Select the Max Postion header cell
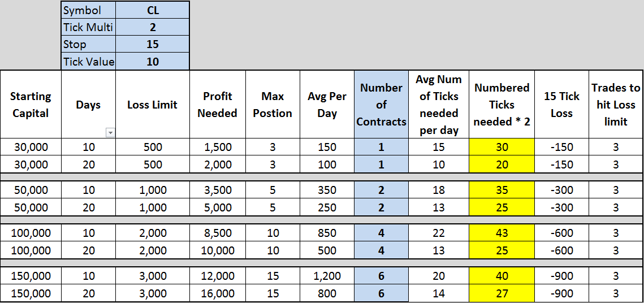Image resolution: width=644 pixels, height=303 pixels. point(273,104)
